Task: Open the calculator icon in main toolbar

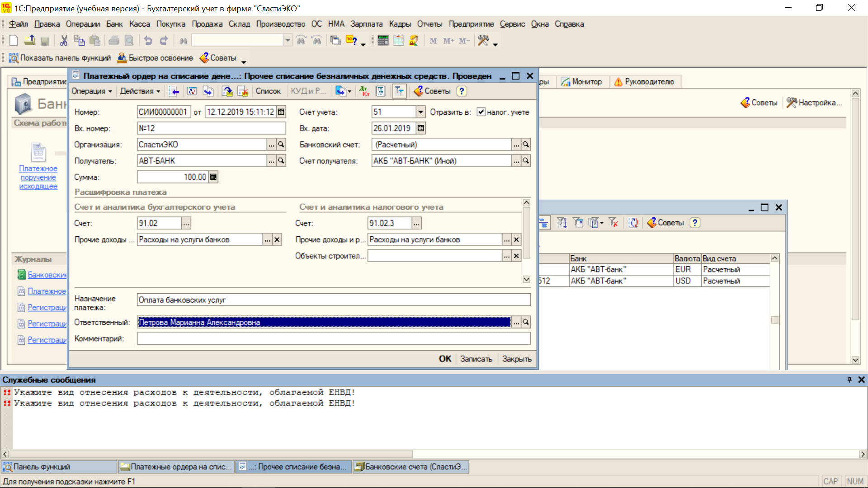Action: point(383,41)
